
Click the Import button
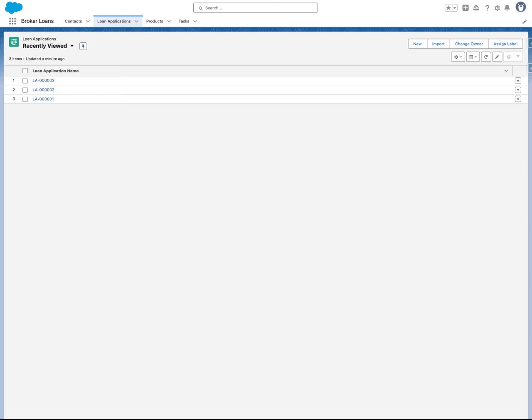[438, 44]
